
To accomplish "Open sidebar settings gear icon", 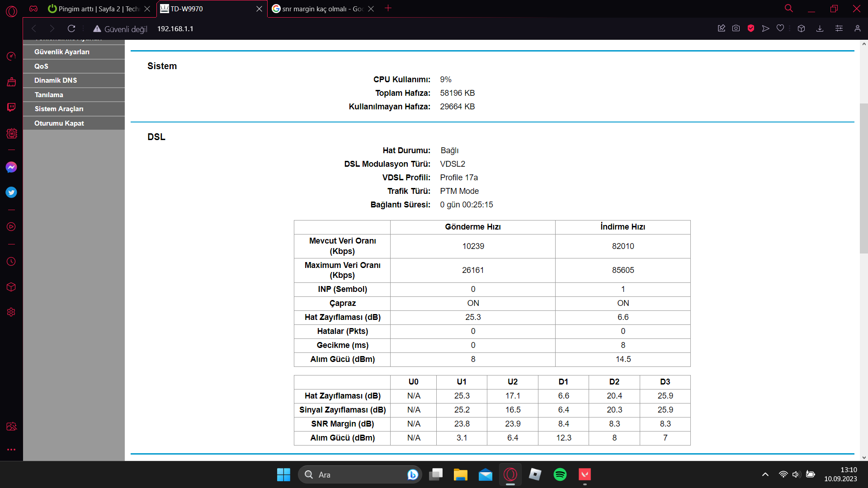I will [11, 312].
